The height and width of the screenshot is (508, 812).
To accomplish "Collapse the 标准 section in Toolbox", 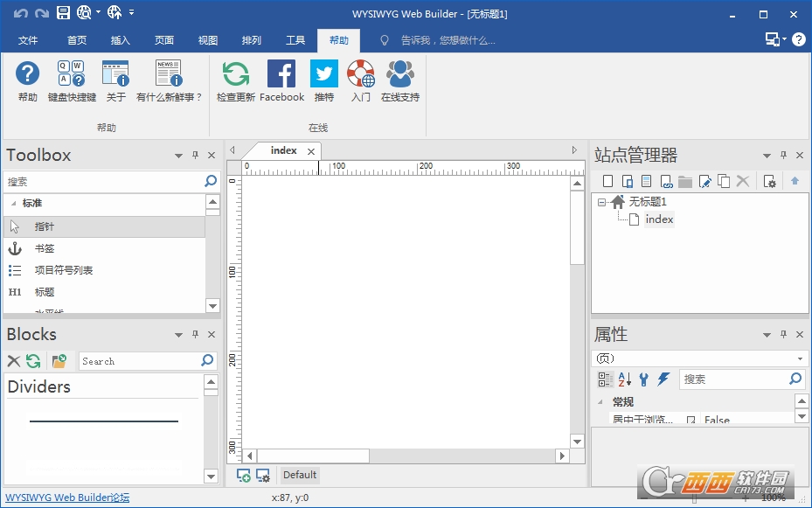I will coord(13,203).
